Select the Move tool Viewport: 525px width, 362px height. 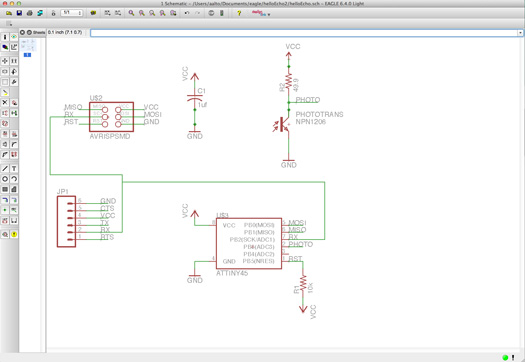[5, 61]
